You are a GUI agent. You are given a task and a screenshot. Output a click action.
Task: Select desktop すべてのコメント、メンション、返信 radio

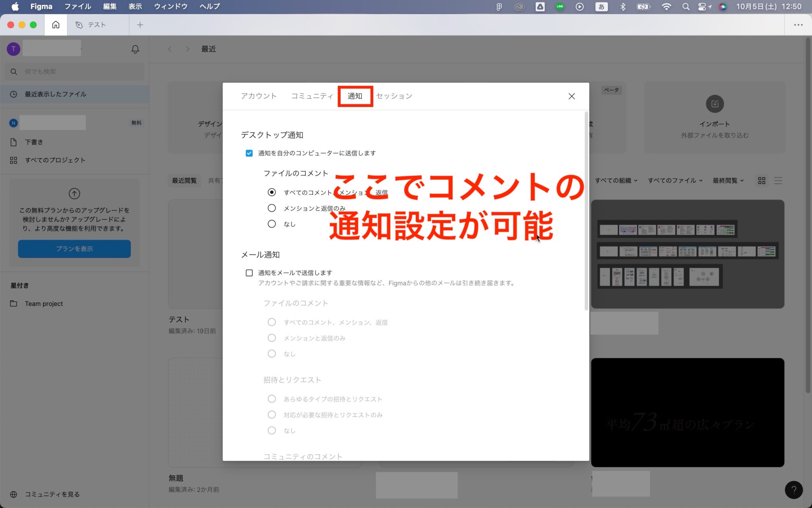[272, 192]
